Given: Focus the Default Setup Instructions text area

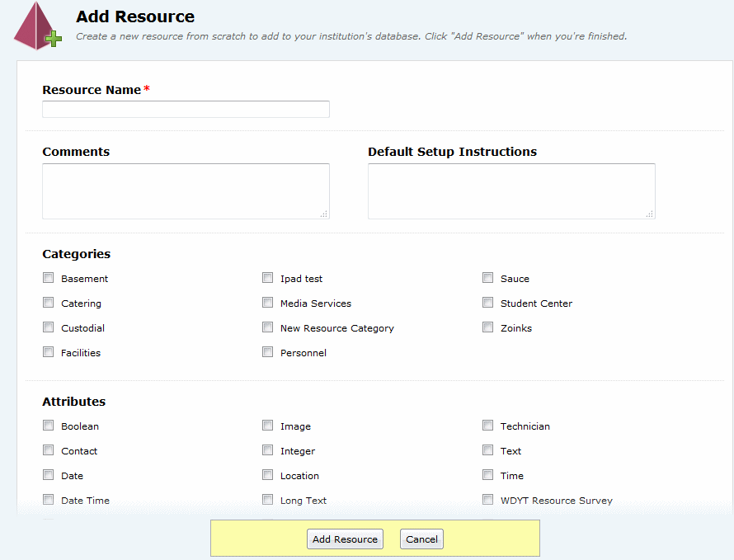Looking at the screenshot, I should point(511,191).
